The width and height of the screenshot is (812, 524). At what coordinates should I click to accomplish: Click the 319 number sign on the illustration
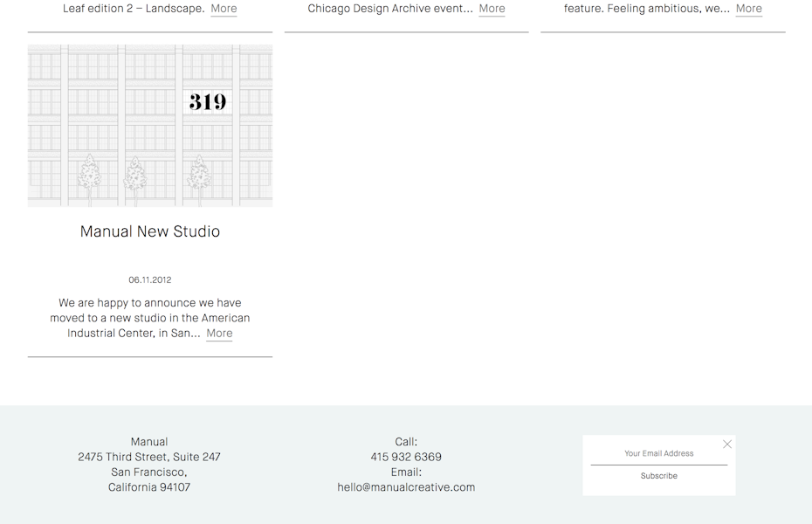point(208,102)
